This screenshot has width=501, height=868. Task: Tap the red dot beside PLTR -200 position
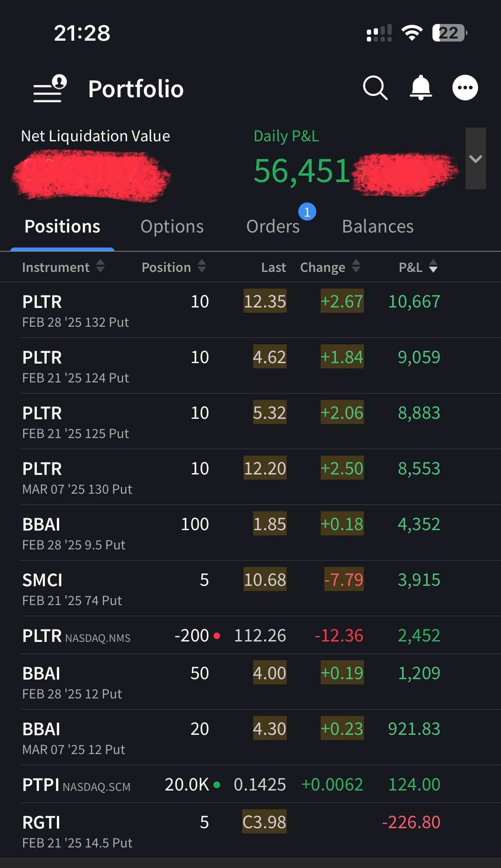217,636
